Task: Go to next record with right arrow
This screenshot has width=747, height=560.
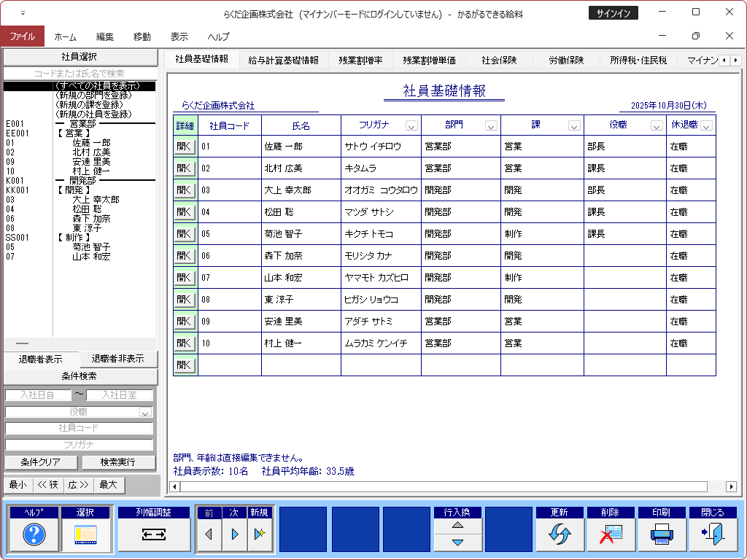Action: [234, 535]
